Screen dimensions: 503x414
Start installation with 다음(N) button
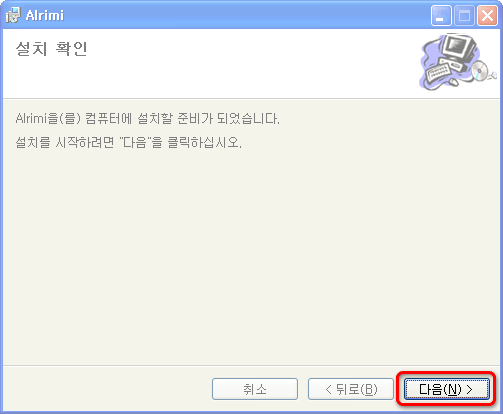[x=447, y=389]
